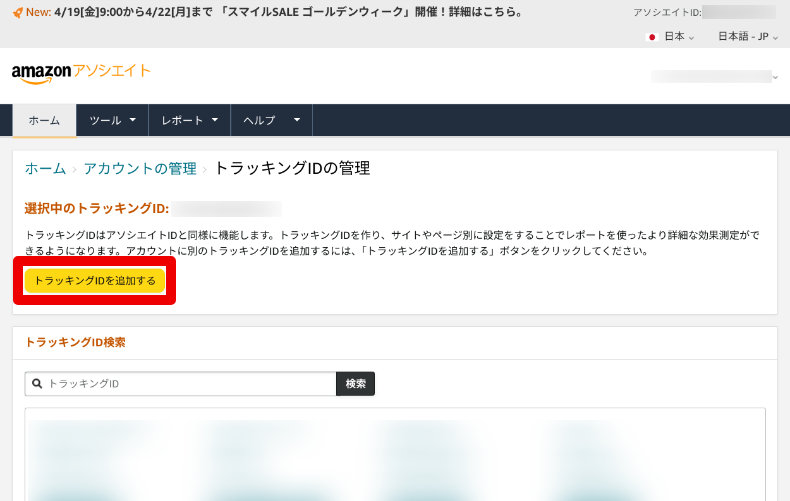
Task: Click the Japan flag icon
Action: coord(652,37)
